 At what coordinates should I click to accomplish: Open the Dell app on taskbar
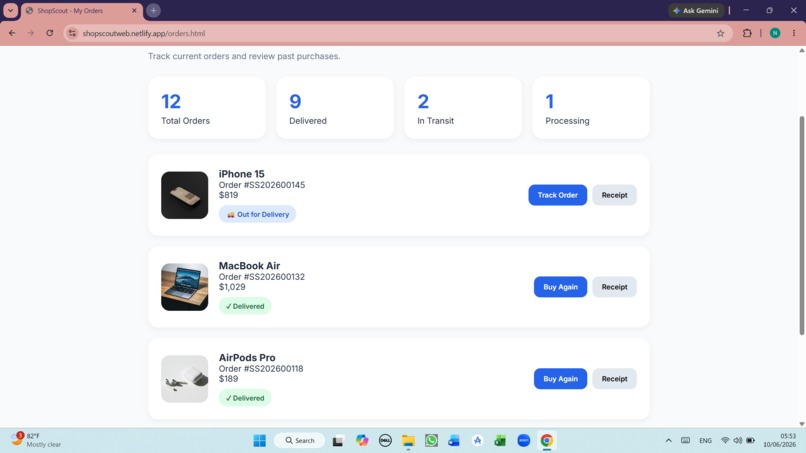tap(385, 441)
